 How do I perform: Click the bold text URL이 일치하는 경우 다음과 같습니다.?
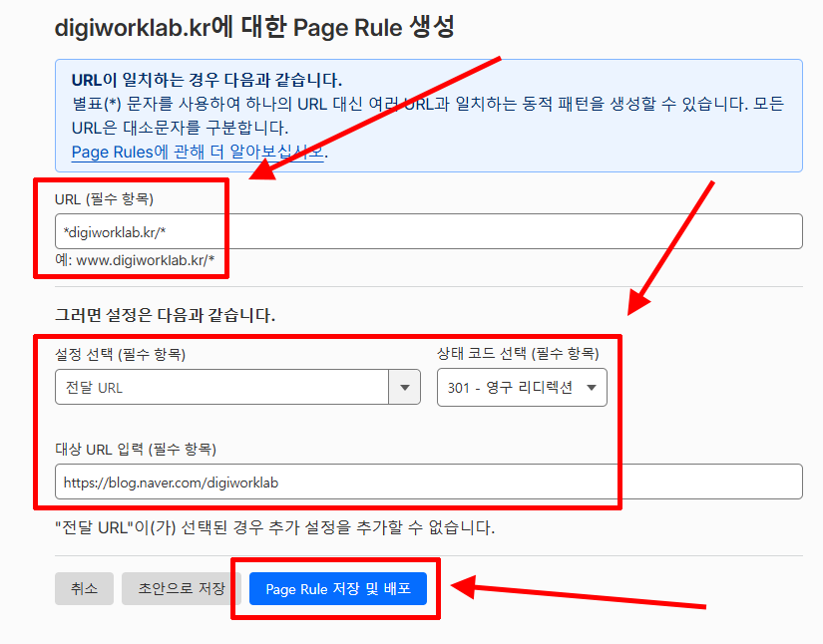click(x=206, y=80)
